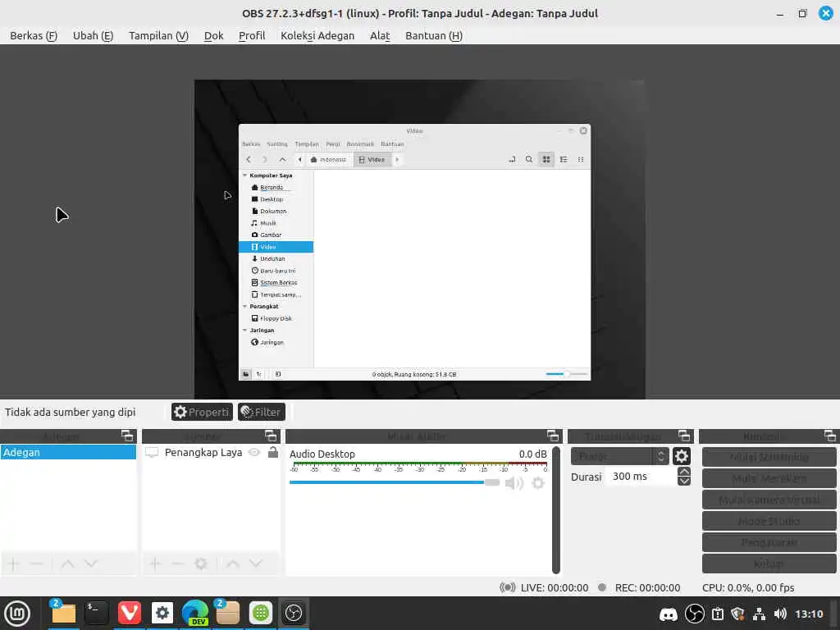
Task: Open the Filter button for sources
Action: [262, 412]
